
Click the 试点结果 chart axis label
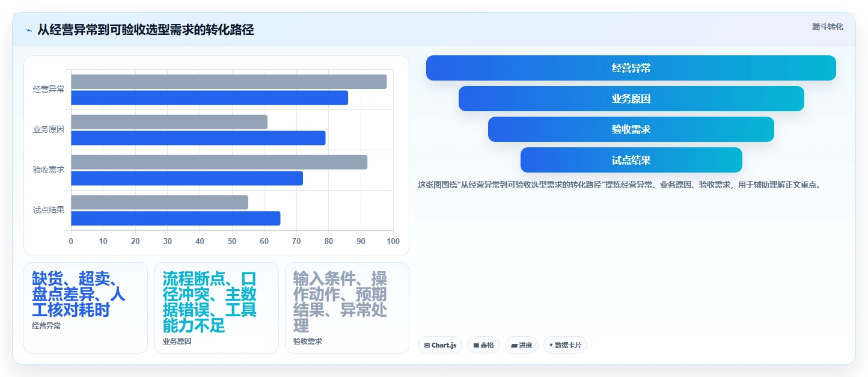coord(49,210)
